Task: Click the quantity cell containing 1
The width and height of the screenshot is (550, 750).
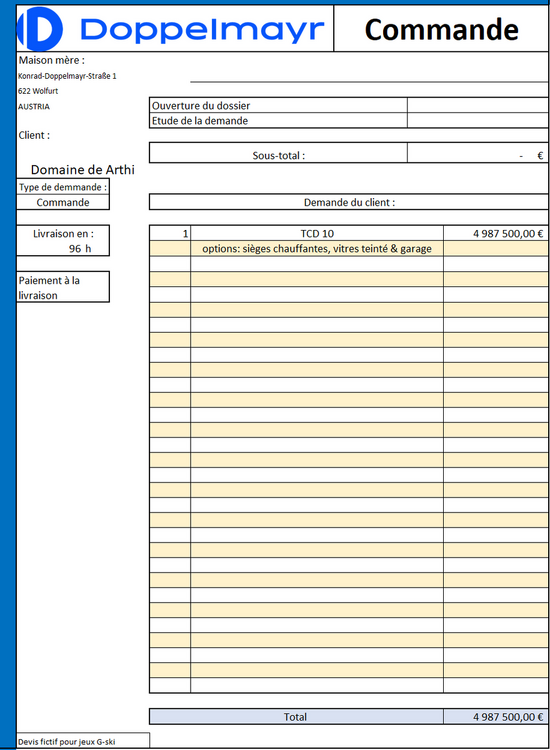Action: pos(170,233)
